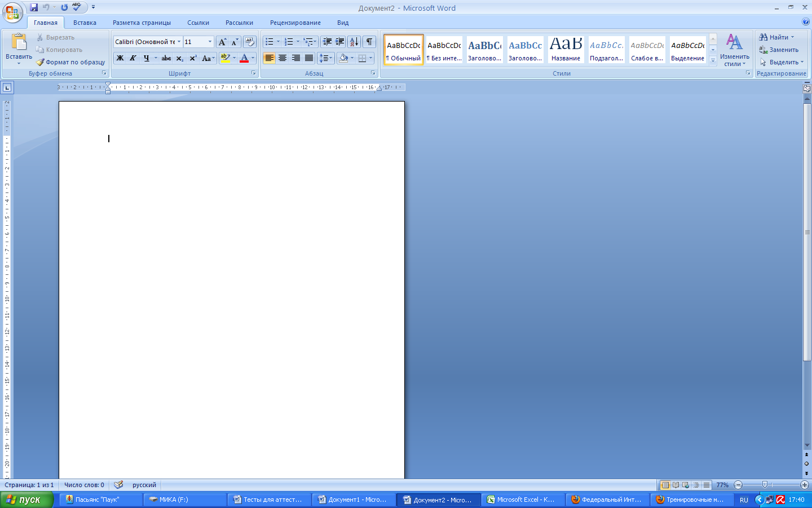This screenshot has width=812, height=508.
Task: Apply text highlight color
Action: click(225, 58)
